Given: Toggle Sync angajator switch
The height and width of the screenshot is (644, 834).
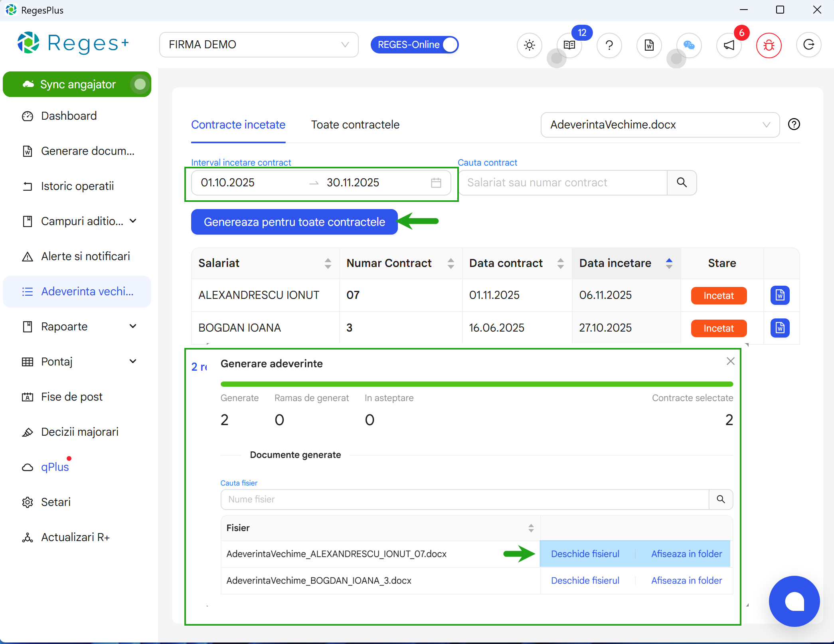Looking at the screenshot, I should click(x=140, y=84).
